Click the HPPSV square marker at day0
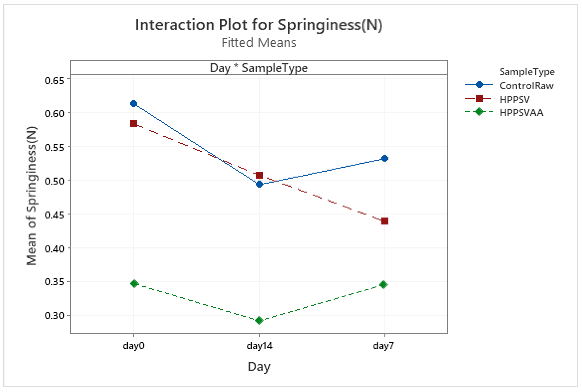The height and width of the screenshot is (392, 582). tap(133, 123)
